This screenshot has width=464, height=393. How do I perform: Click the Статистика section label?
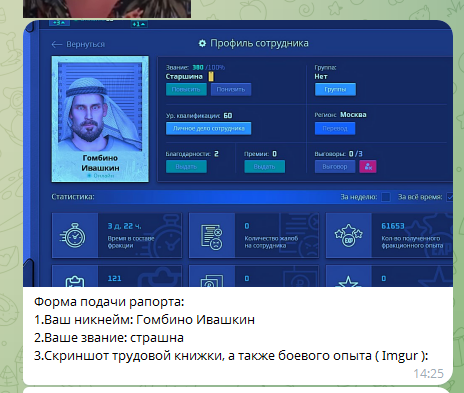(x=73, y=197)
